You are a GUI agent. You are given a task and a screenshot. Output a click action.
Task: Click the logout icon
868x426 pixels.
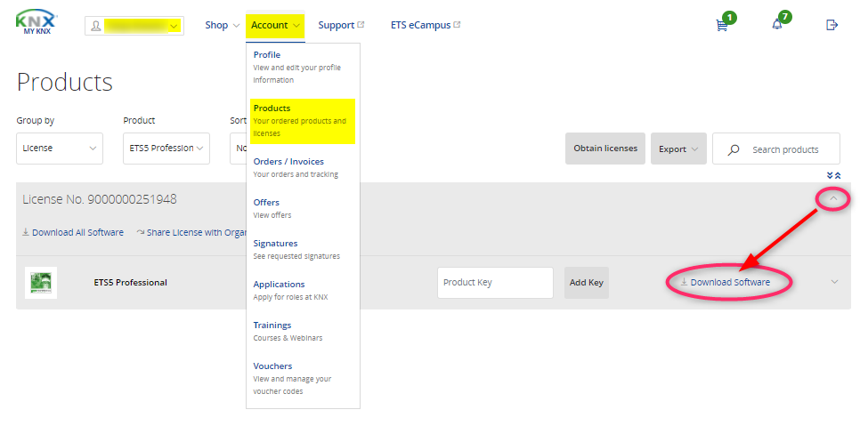tap(831, 25)
